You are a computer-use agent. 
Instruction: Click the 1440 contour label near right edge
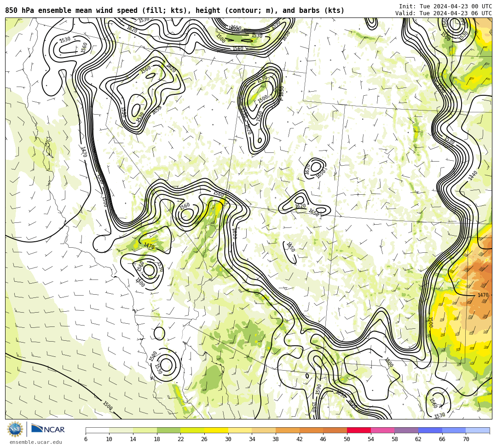coord(473,175)
